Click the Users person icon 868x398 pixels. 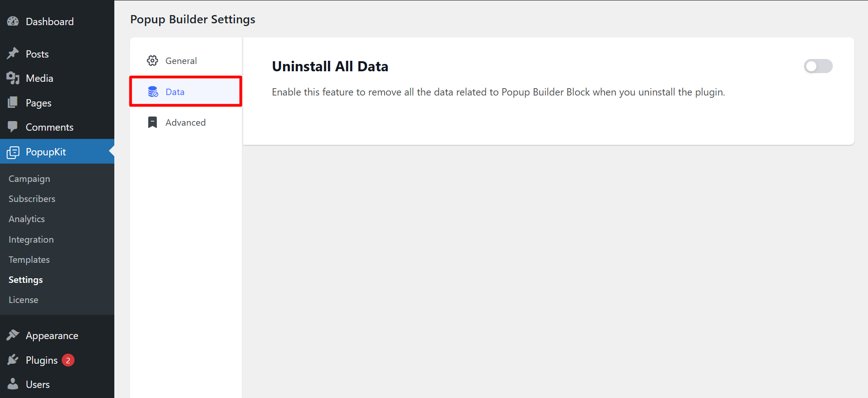13,384
